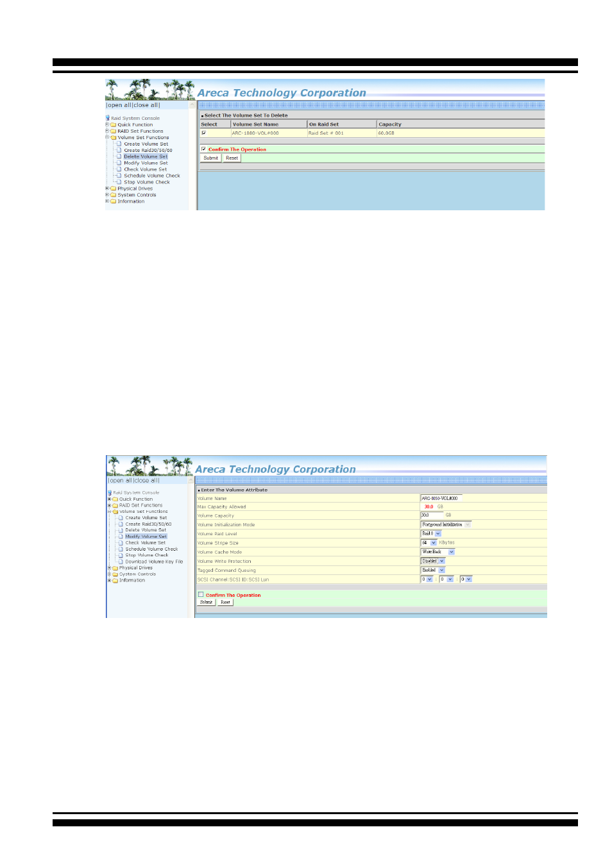612x868 pixels.
Task: Click Raid System Console icon on delete-volume screen
Action: pyautogui.click(x=108, y=118)
